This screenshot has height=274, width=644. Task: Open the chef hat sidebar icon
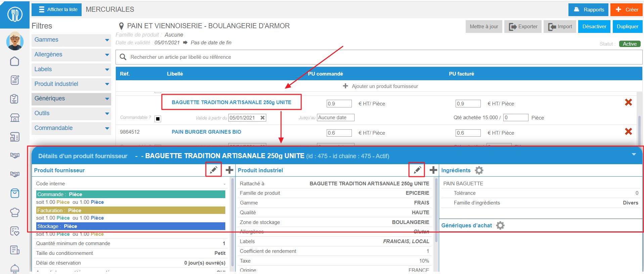[15, 212]
